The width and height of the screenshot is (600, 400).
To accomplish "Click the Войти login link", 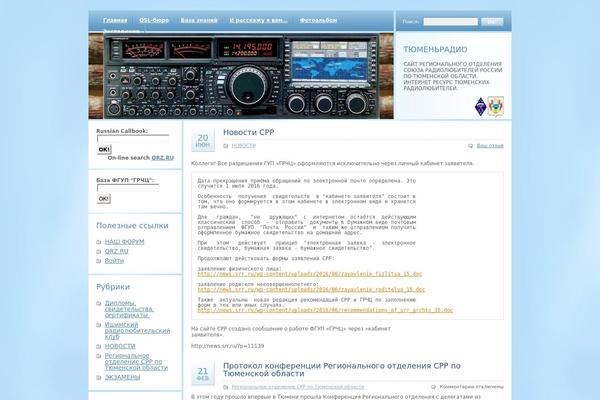I will click(x=114, y=261).
